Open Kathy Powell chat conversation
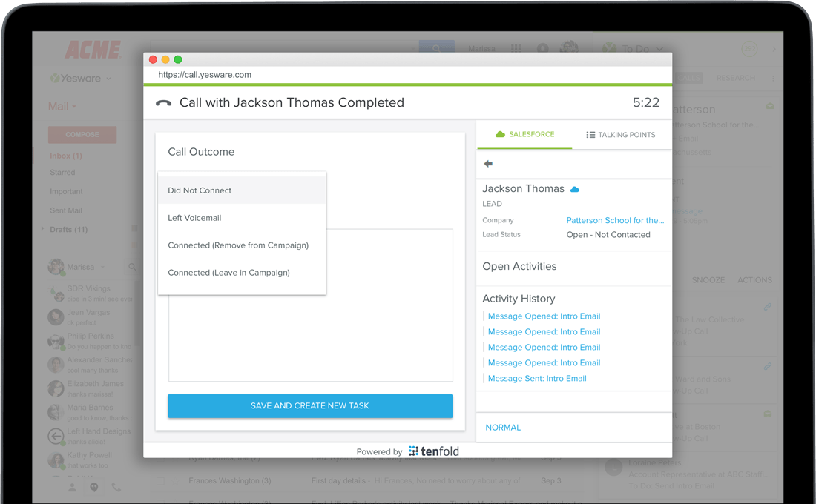This screenshot has width=816, height=504. tap(90, 460)
